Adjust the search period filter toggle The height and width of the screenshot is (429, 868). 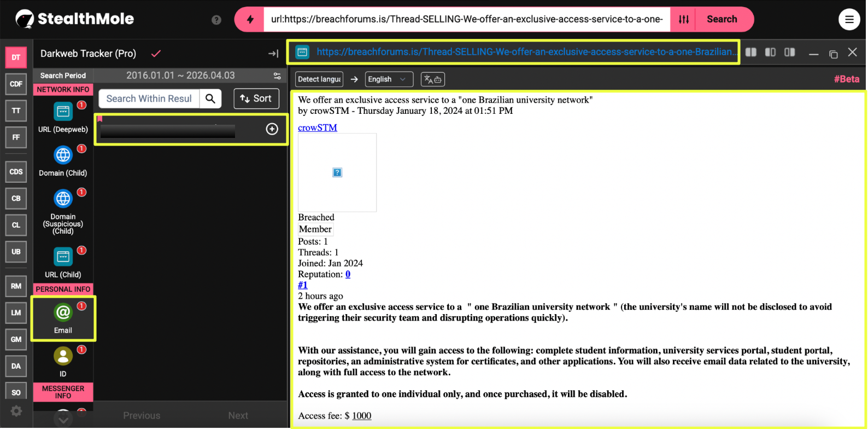pyautogui.click(x=277, y=76)
